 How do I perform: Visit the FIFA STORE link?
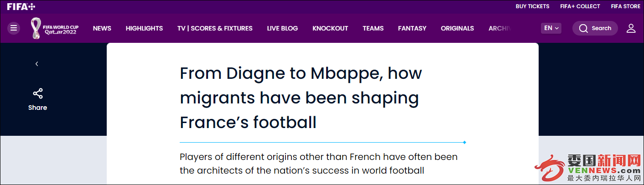tap(626, 6)
